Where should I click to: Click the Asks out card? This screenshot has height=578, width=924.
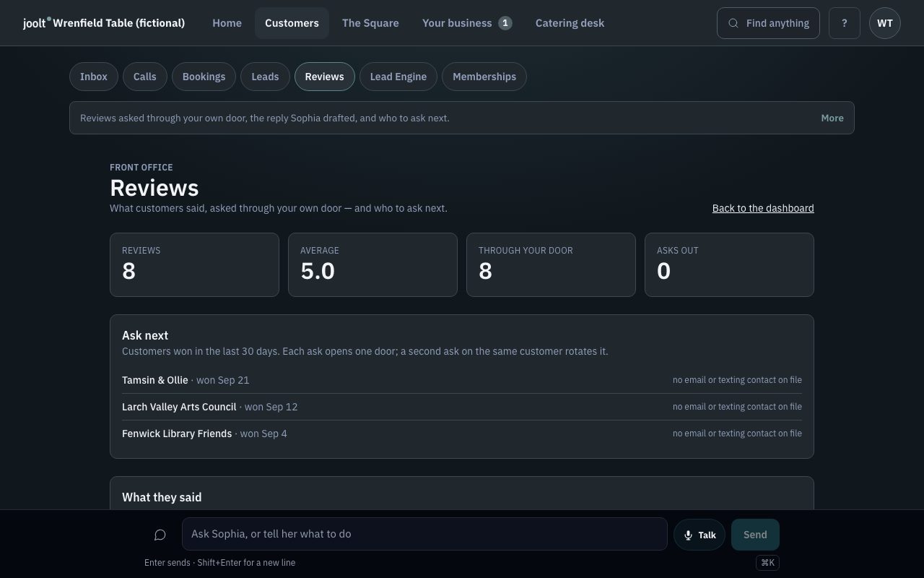(x=729, y=264)
